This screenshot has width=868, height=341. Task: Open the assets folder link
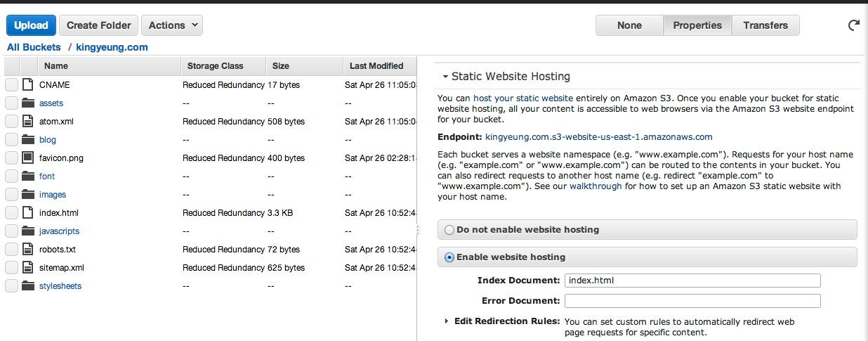(x=51, y=103)
